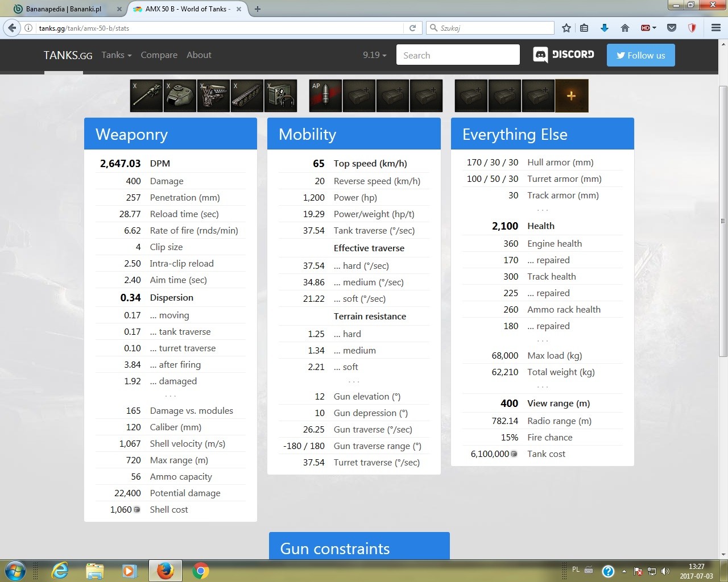Viewport: 728px width, 582px height.
Task: Click the volume speaker tray icon
Action: tap(665, 571)
